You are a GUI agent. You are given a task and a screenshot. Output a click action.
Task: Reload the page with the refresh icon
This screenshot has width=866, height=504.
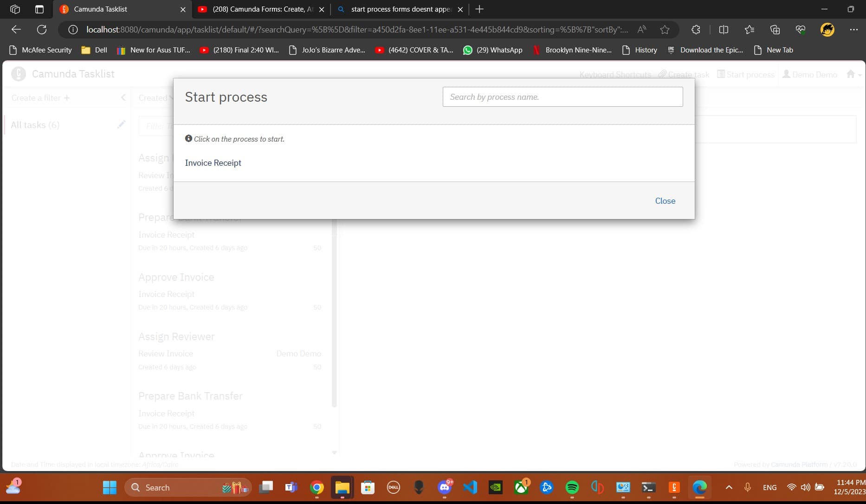(42, 30)
